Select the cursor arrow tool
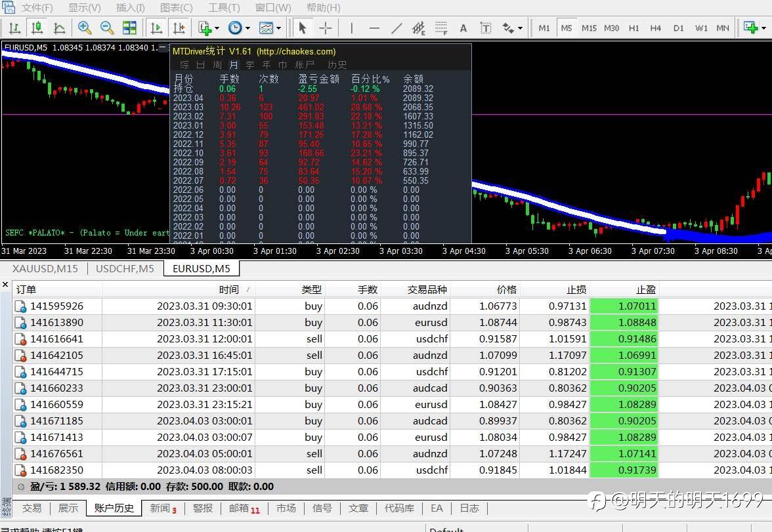772x532 pixels. (x=302, y=28)
